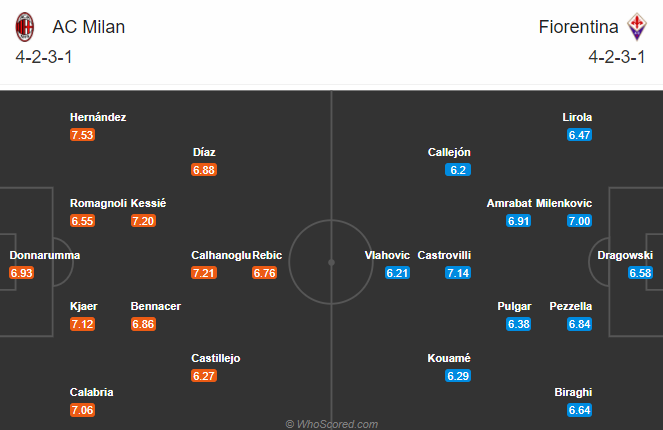Image resolution: width=663 pixels, height=430 pixels.
Task: Click Milenkovic's 7.00 rating badge
Action: (579, 221)
